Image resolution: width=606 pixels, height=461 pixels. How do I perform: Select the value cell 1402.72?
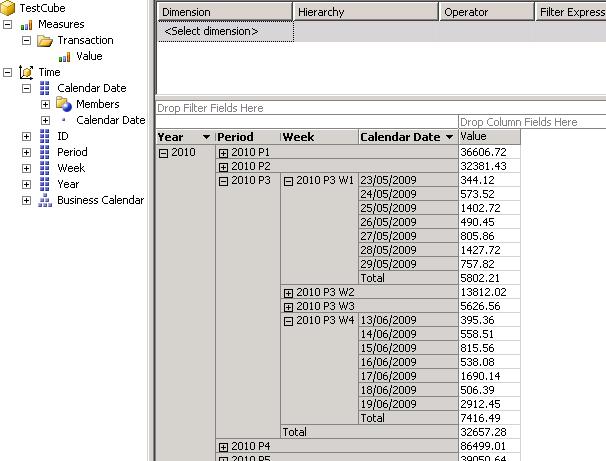coord(489,208)
